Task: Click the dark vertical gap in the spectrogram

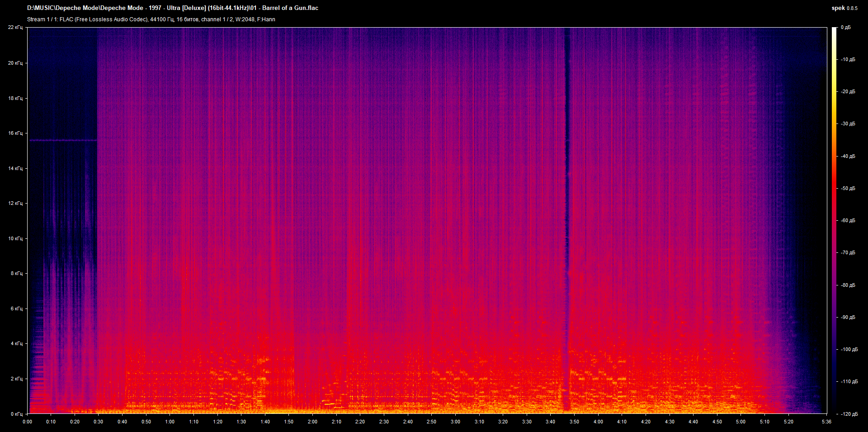Action: point(566,204)
